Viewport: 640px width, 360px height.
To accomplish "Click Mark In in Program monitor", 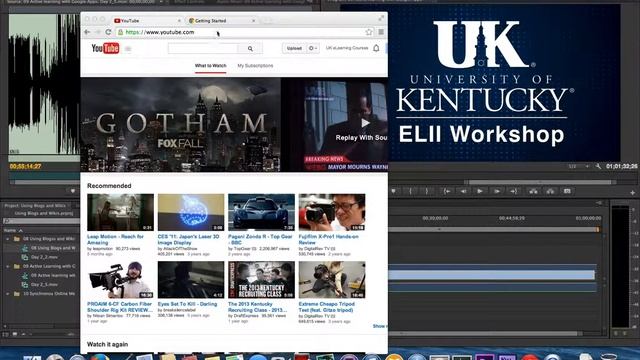I will click(410, 191).
